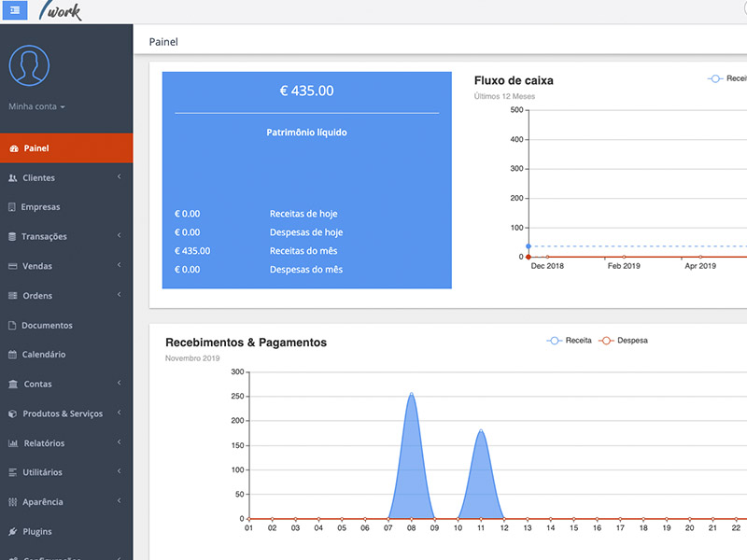Open the Minha conta dropdown
Viewport: 747px width, 560px height.
[36, 106]
